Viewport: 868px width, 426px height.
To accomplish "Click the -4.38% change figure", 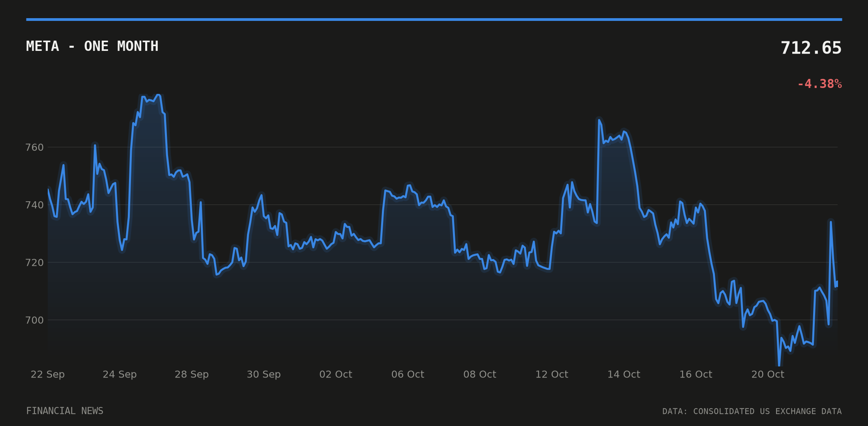I will (x=819, y=84).
